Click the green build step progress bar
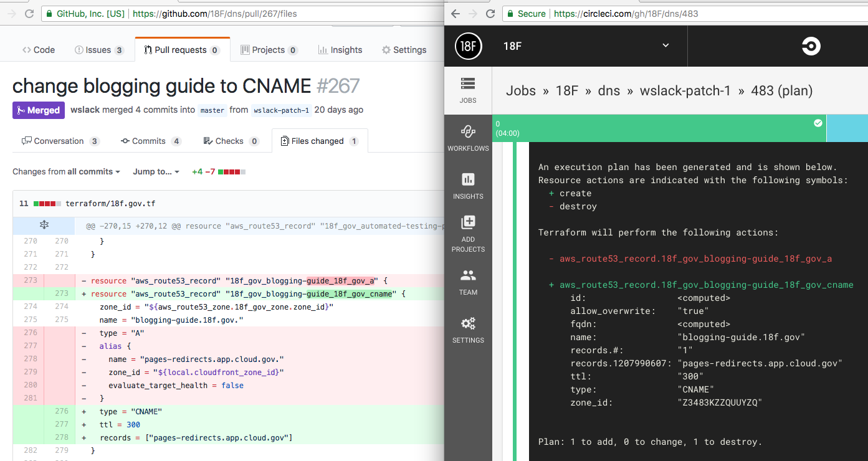 click(659, 128)
